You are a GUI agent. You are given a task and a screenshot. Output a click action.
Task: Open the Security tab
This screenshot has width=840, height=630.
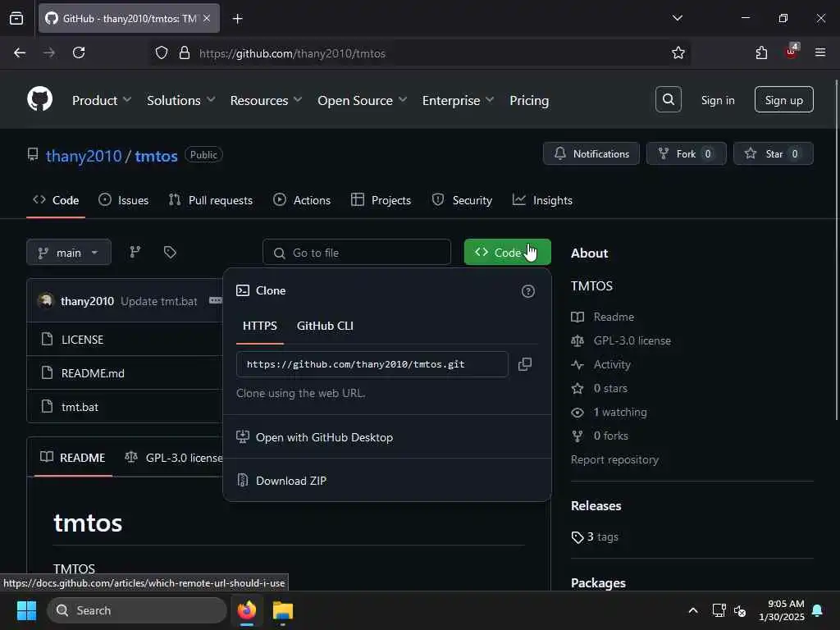tap(462, 200)
